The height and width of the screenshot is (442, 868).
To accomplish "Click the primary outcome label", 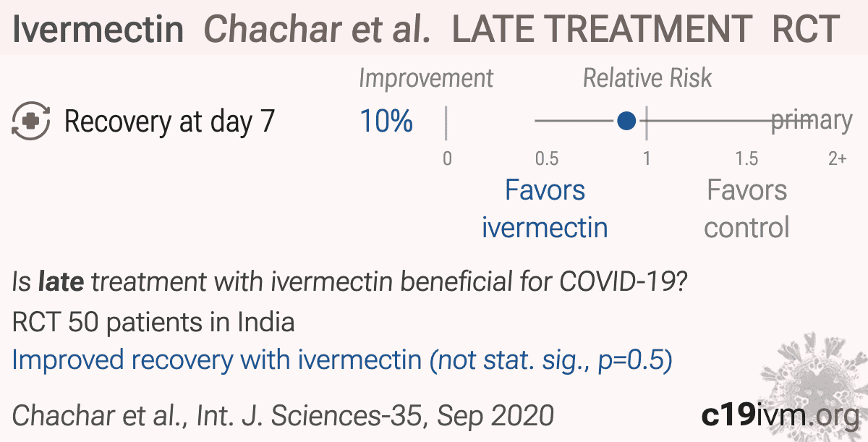I will (x=812, y=121).
